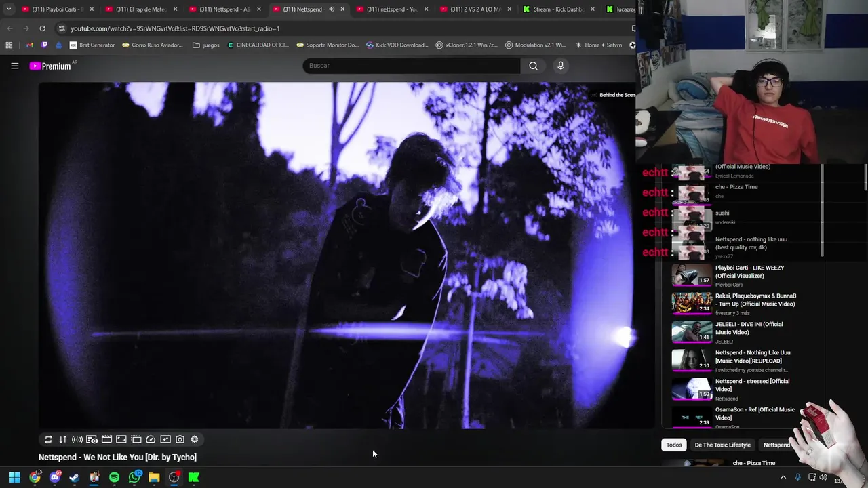Start voice search with microphone icon
868x488 pixels.
[x=561, y=66]
